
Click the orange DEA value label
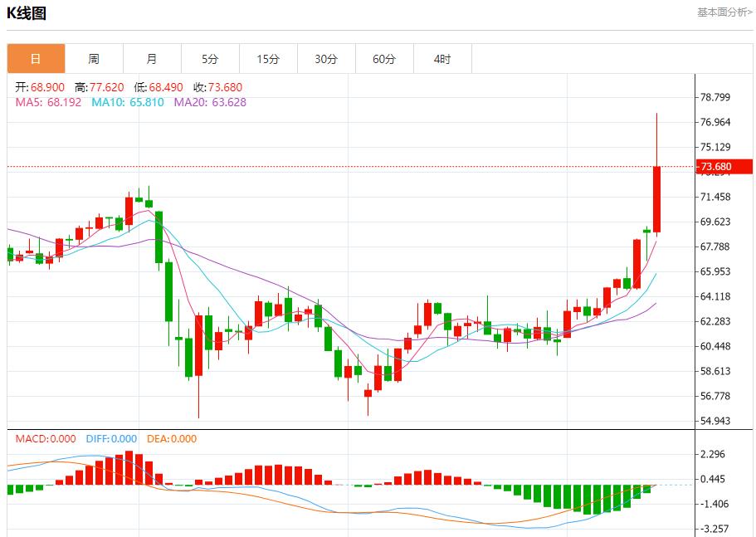point(172,439)
